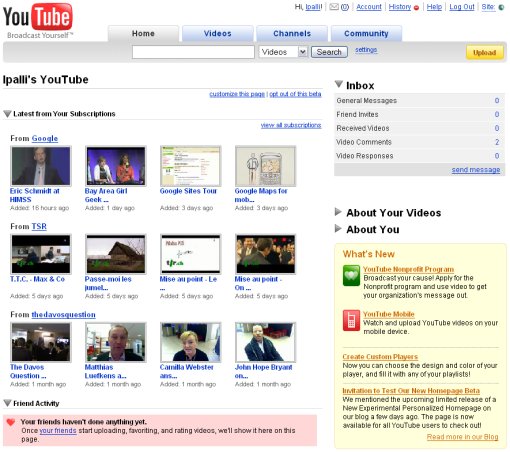This screenshot has height=452, width=510.
Task: Click the send message link
Action: click(x=476, y=170)
